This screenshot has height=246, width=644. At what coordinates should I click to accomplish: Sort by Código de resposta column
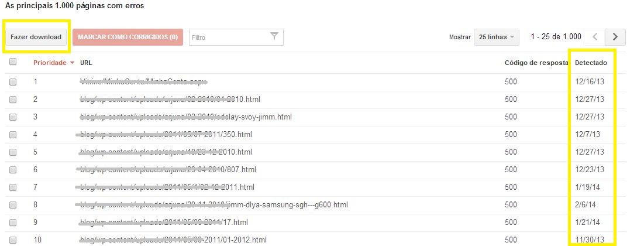[536, 63]
